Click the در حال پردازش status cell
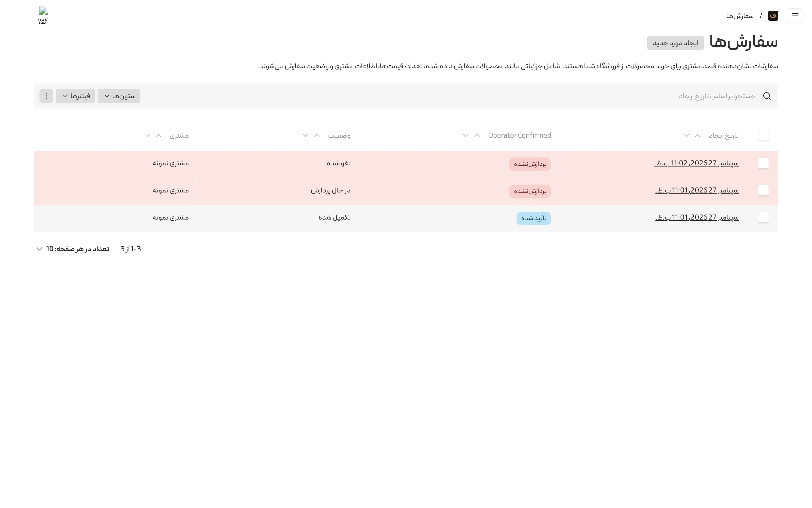This screenshot has width=812, height=508. 330,190
